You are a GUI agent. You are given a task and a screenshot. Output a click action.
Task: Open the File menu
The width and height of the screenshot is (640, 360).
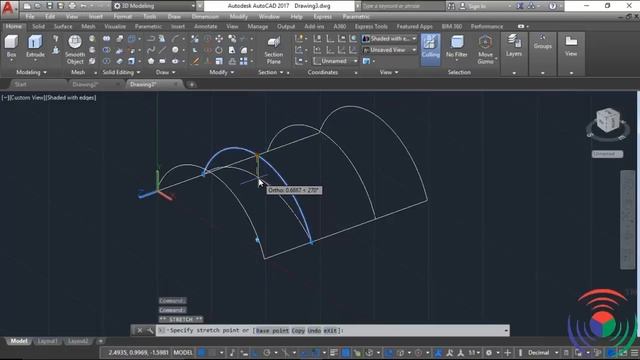30,17
